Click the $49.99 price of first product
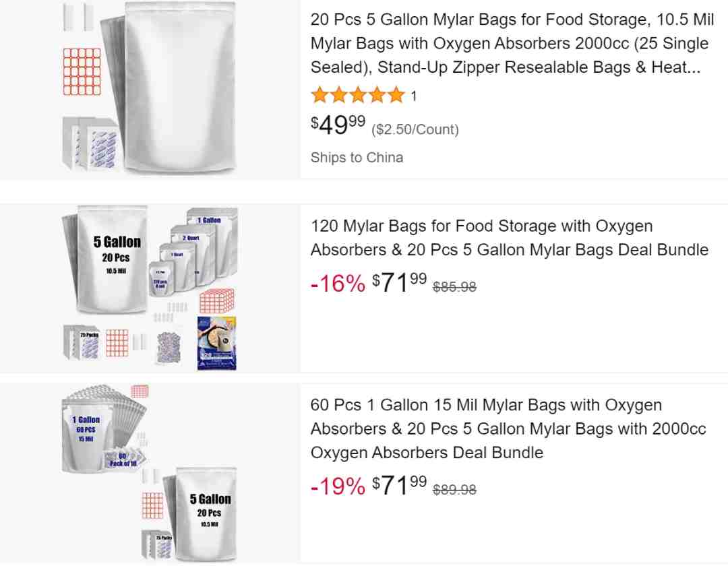This screenshot has height=574, width=728. (x=338, y=125)
